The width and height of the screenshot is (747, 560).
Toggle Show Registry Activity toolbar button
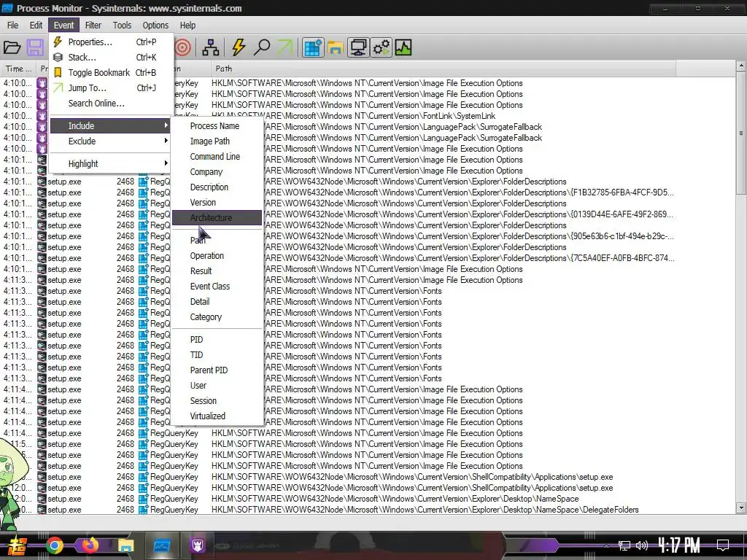pyautogui.click(x=313, y=47)
